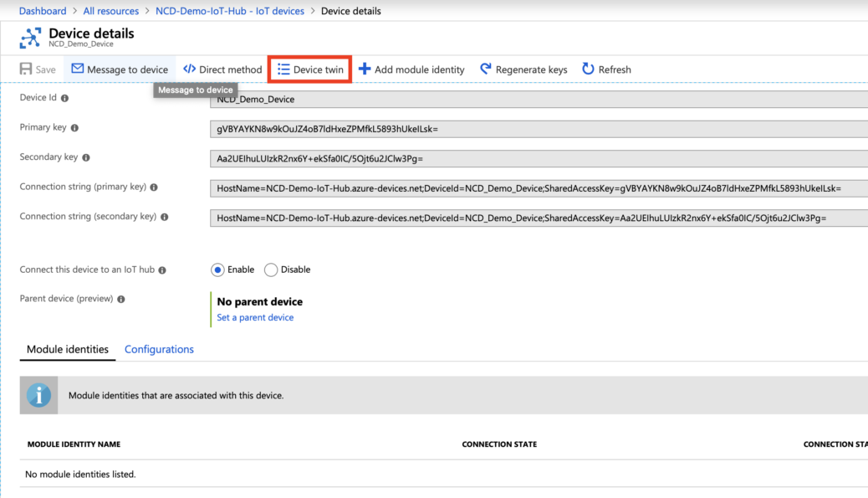868x498 pixels.
Task: Disable the device connection to IoT hub
Action: point(270,270)
